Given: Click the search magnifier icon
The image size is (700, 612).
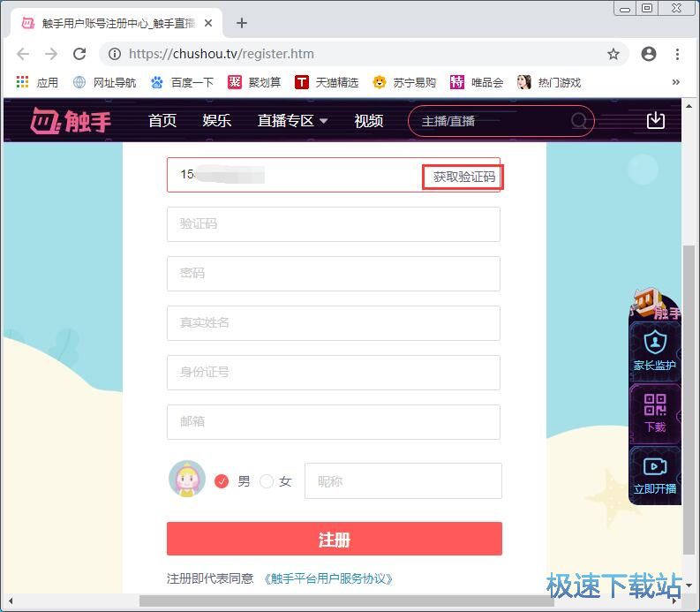Looking at the screenshot, I should pyautogui.click(x=579, y=121).
